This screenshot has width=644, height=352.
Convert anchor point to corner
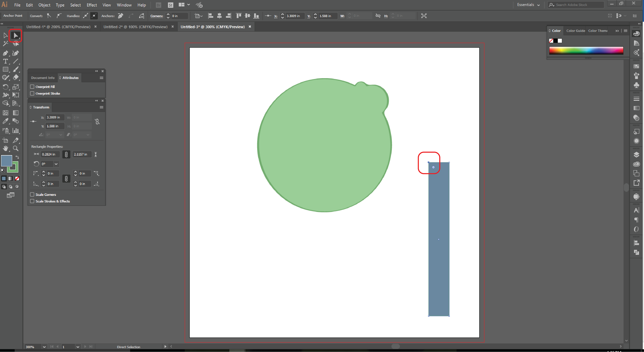coord(49,16)
